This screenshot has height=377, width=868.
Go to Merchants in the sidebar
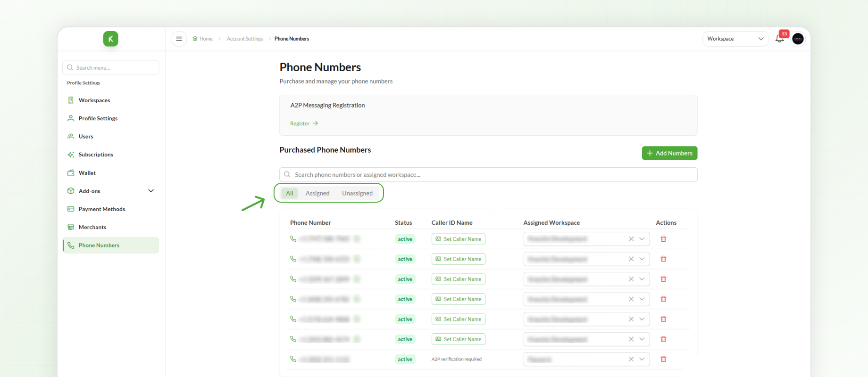coord(111,227)
